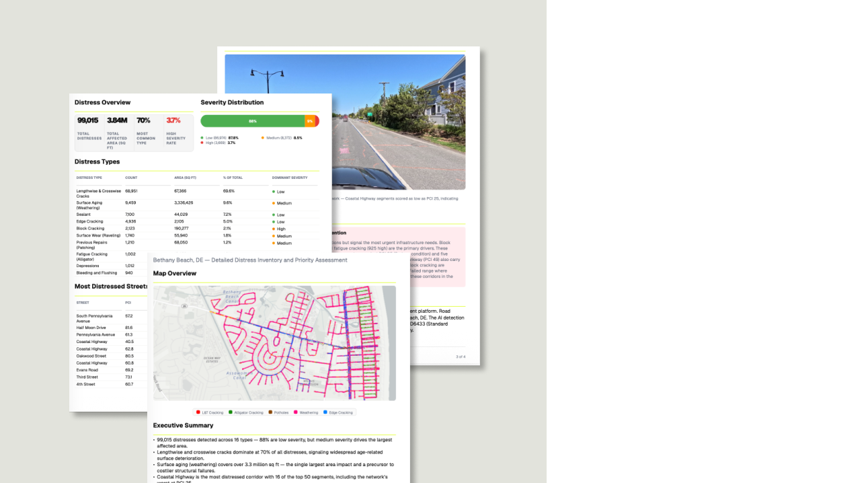868x483 pixels.
Task: Click the STREET column header
Action: click(x=82, y=303)
